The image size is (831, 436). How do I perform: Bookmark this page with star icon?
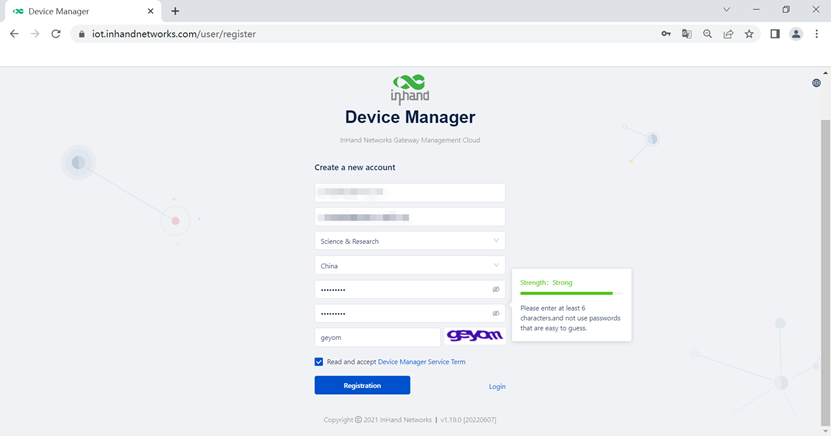(x=749, y=34)
